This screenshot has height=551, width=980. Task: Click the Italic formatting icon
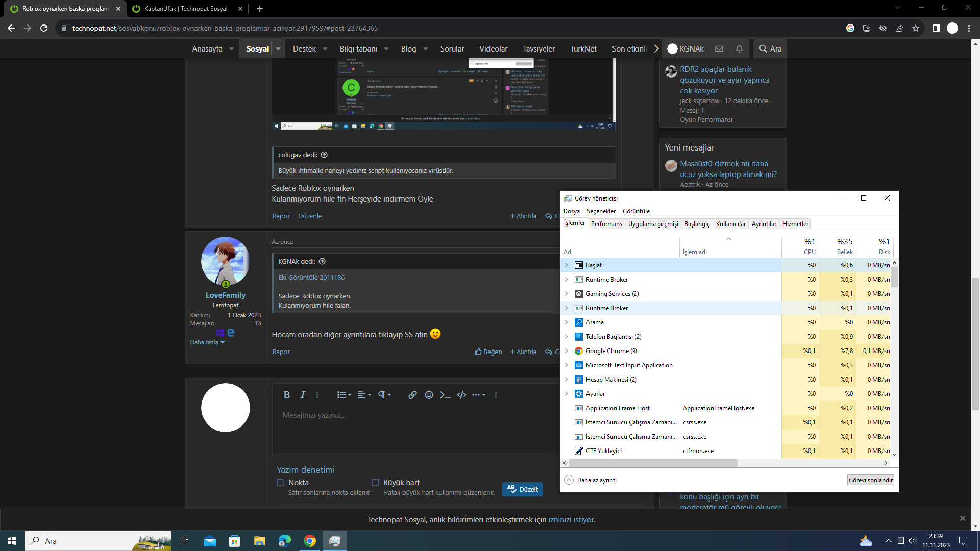(x=303, y=395)
